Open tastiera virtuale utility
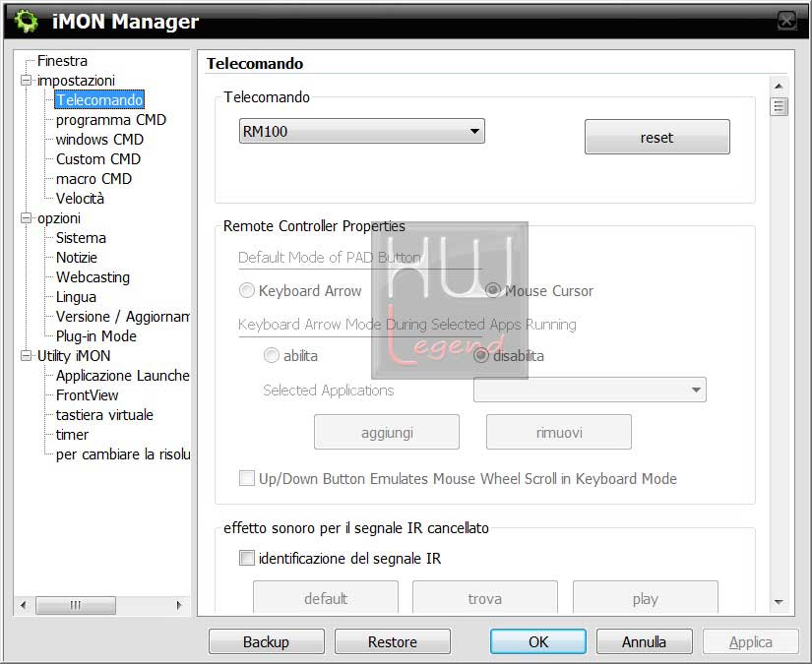 pyautogui.click(x=104, y=414)
